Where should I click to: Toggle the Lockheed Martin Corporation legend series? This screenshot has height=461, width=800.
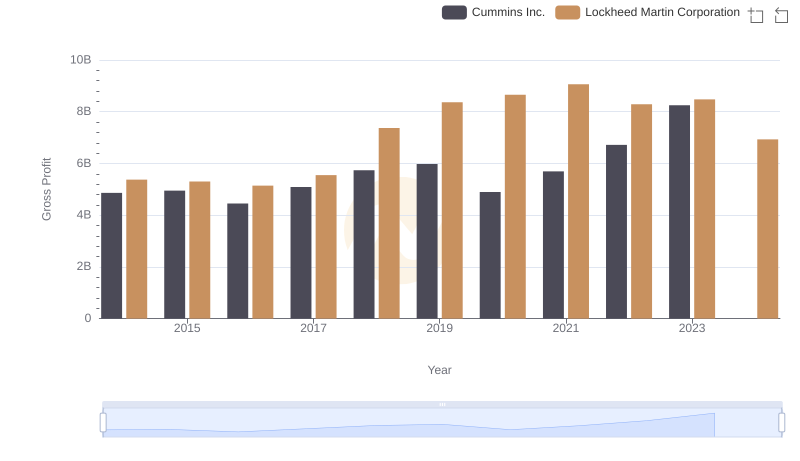click(647, 12)
